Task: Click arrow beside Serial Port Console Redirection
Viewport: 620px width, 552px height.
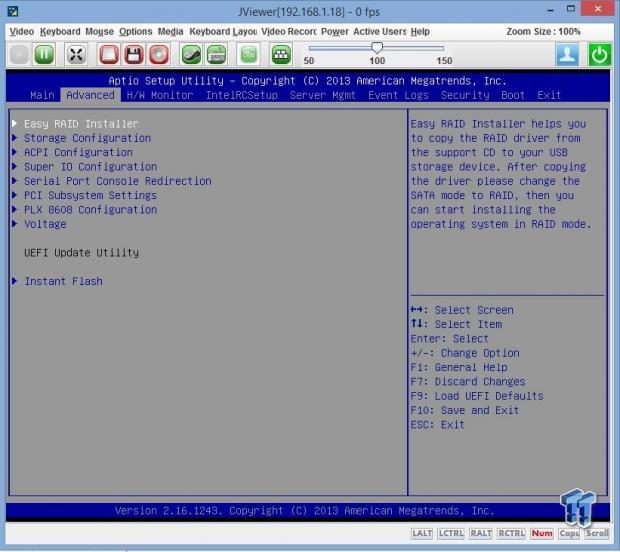Action: (15, 180)
